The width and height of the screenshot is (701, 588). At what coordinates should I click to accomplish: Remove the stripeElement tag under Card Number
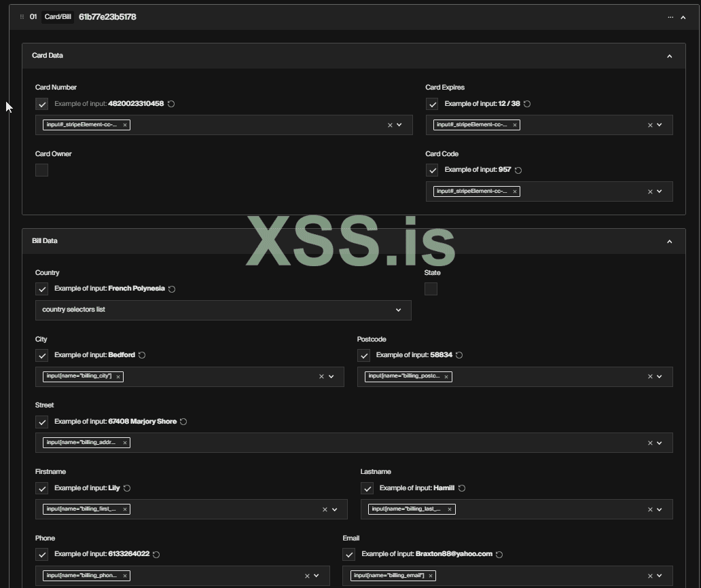pyautogui.click(x=125, y=125)
